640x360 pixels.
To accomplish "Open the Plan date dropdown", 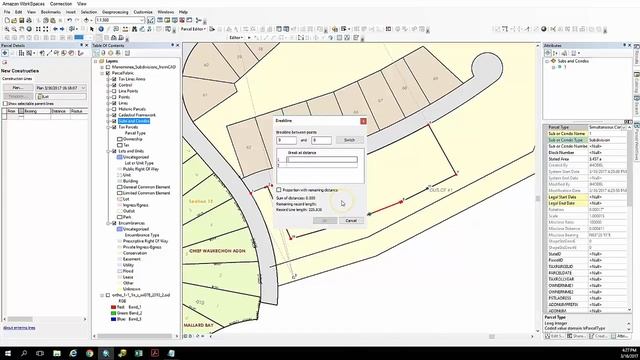I will point(83,88).
